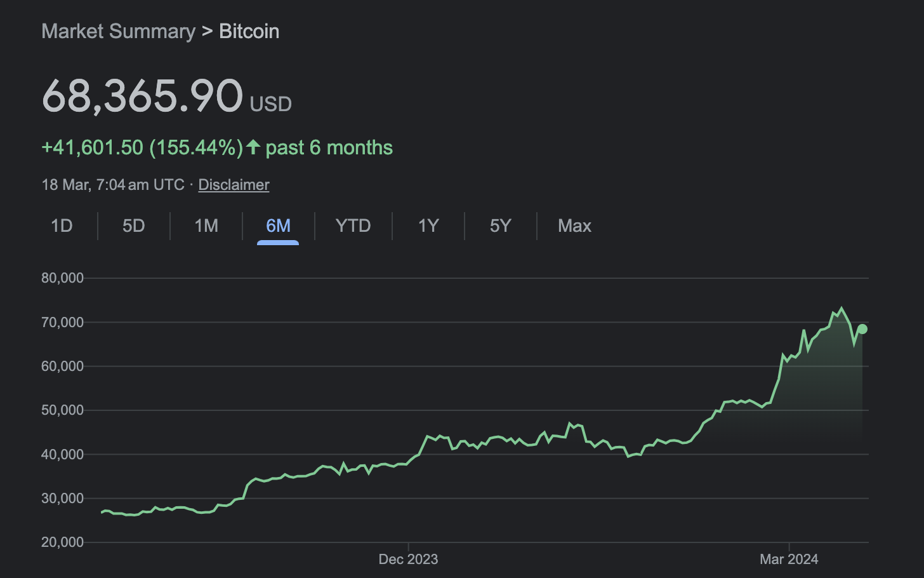Click the 68,365.90 price value
Screen dimensions: 924x578
pos(142,97)
